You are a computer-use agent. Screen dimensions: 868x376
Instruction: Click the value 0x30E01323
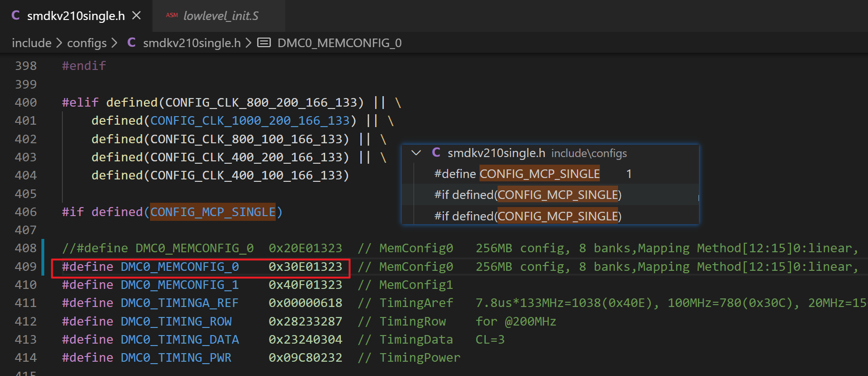[x=305, y=267]
